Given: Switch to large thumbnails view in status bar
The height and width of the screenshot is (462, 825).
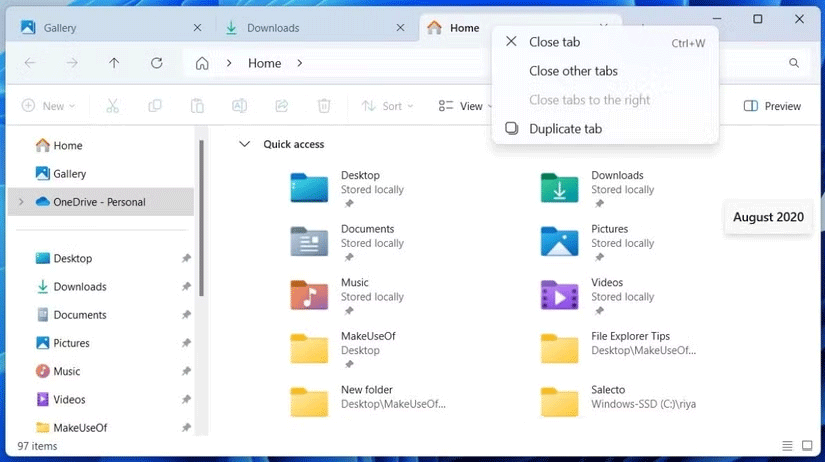Looking at the screenshot, I should pos(807,446).
